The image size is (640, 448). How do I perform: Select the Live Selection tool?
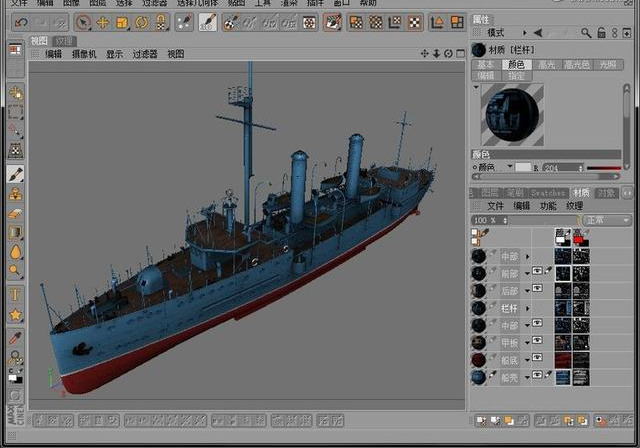[x=83, y=22]
